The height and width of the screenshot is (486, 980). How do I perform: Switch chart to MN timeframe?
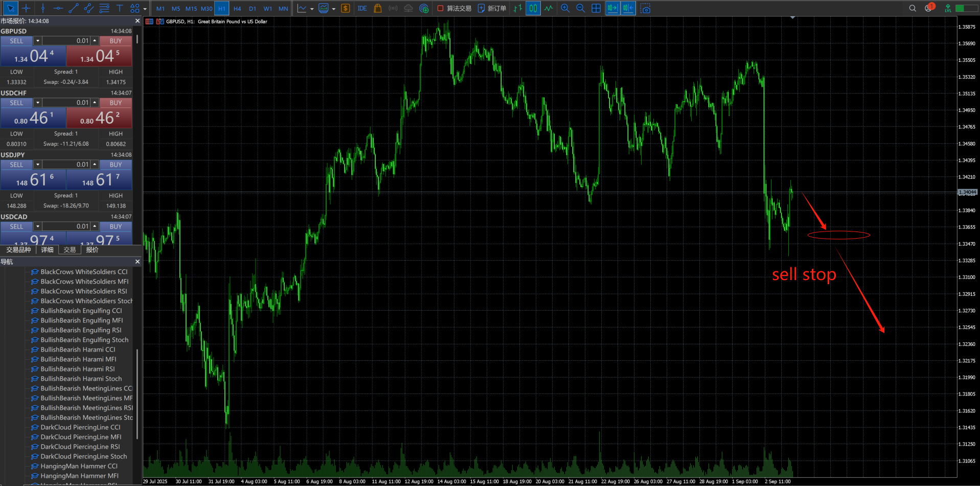283,9
